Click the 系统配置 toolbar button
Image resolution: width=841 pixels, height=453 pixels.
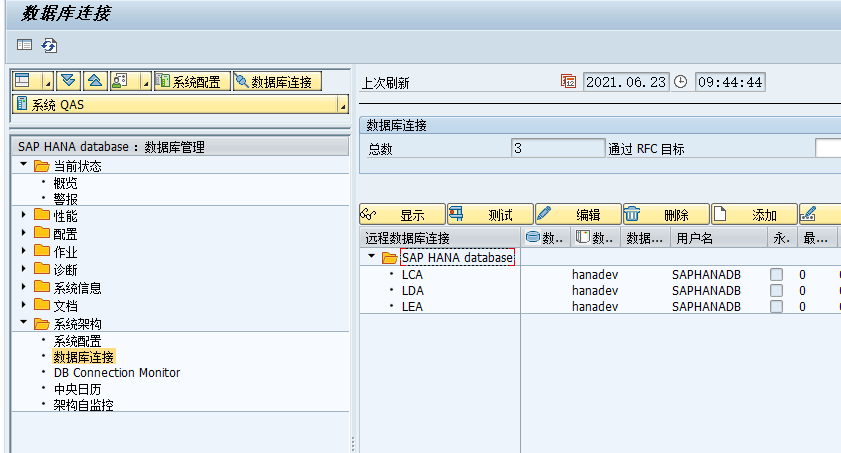click(x=193, y=81)
